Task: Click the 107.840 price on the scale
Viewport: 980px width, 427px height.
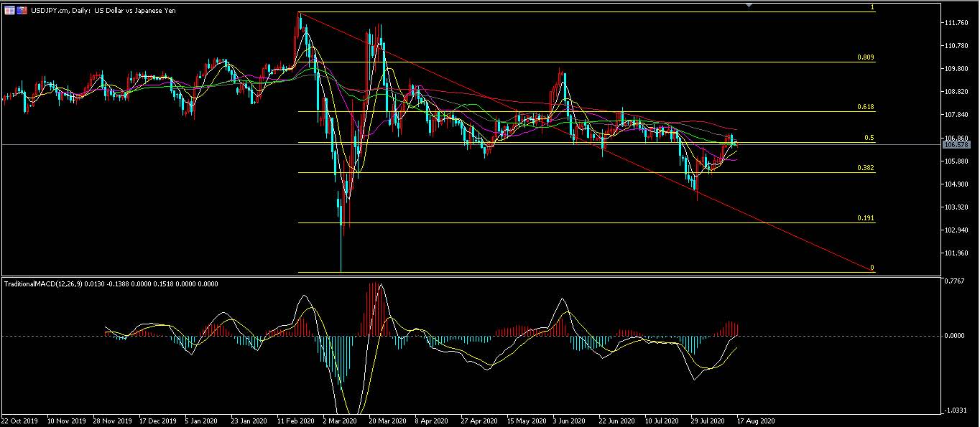Action: [958, 115]
